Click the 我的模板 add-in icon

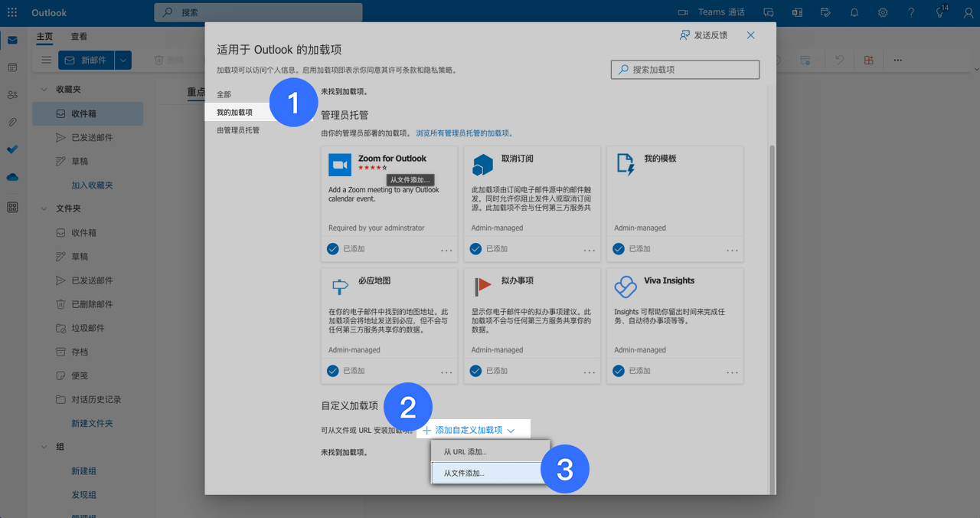pyautogui.click(x=626, y=165)
